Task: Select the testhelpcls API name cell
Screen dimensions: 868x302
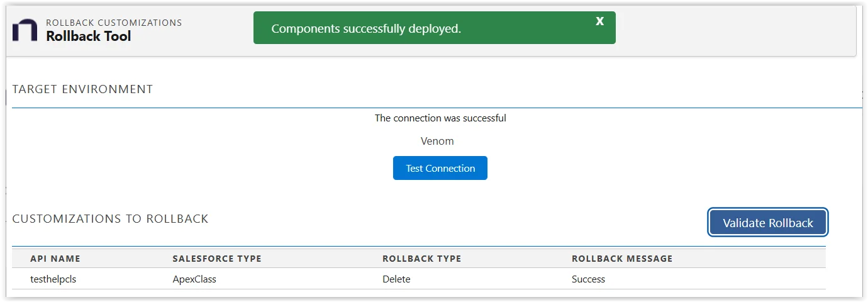Action: tap(53, 279)
